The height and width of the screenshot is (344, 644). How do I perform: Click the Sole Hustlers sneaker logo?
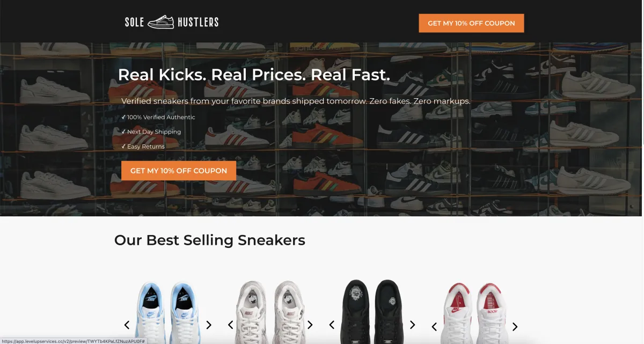[172, 22]
